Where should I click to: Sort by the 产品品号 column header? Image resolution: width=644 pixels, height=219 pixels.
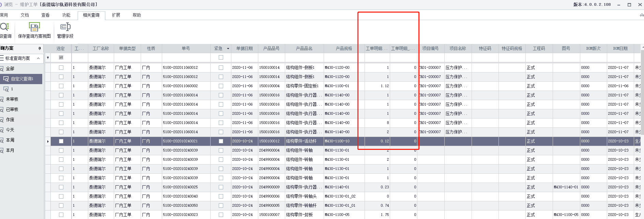(x=271, y=49)
